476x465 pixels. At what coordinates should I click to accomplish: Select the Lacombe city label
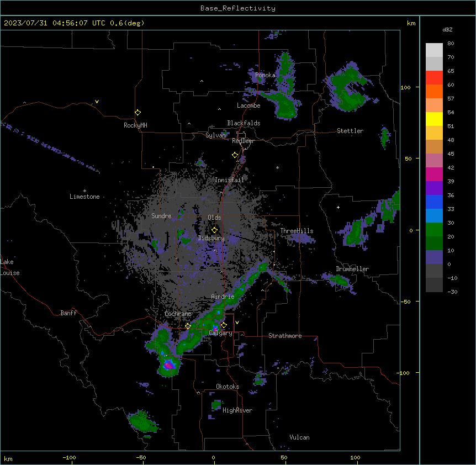tap(248, 105)
